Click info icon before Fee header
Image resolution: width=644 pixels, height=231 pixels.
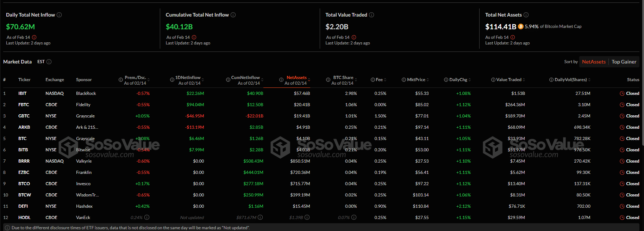coord(373,80)
